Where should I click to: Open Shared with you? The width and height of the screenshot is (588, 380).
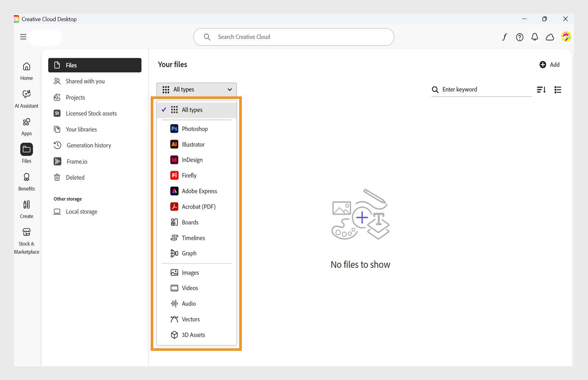pyautogui.click(x=95, y=81)
